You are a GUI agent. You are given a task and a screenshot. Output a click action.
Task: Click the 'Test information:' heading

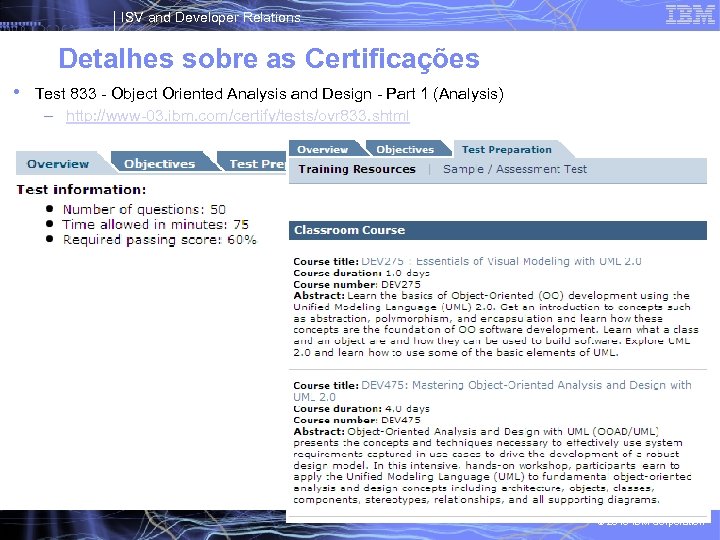pyautogui.click(x=81, y=190)
